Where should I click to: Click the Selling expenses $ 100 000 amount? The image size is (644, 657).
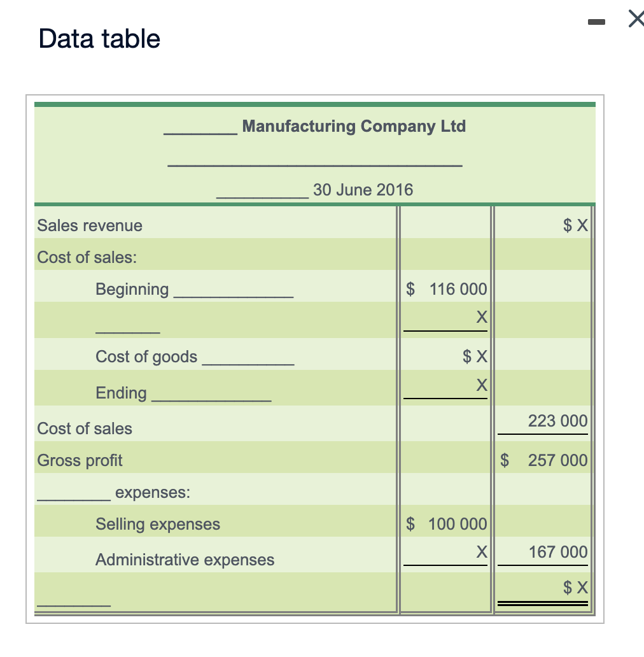point(445,523)
